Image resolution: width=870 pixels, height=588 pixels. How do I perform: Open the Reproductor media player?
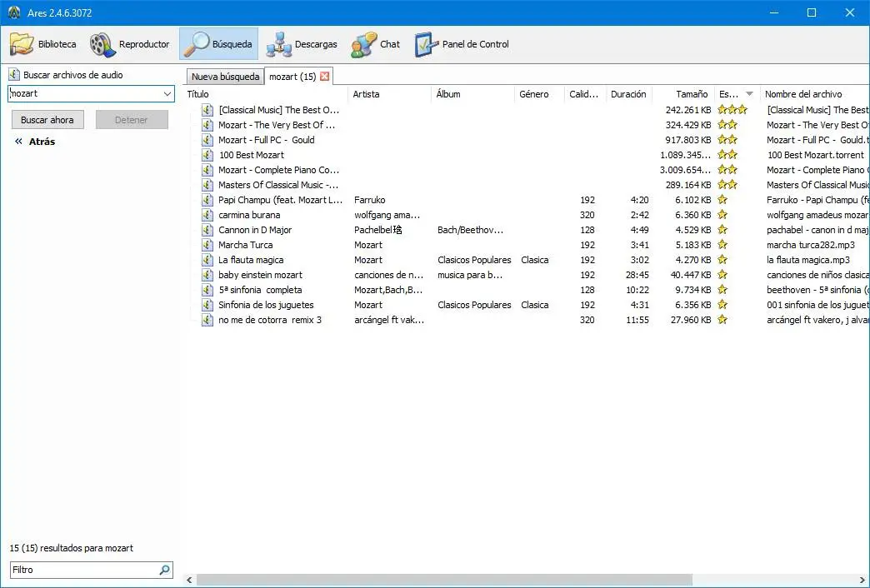pyautogui.click(x=130, y=44)
